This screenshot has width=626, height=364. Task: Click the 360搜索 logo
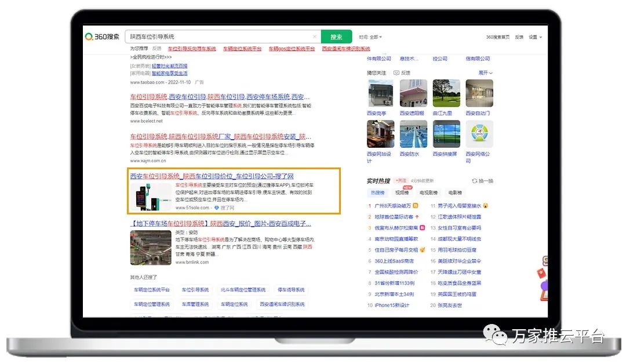[103, 37]
